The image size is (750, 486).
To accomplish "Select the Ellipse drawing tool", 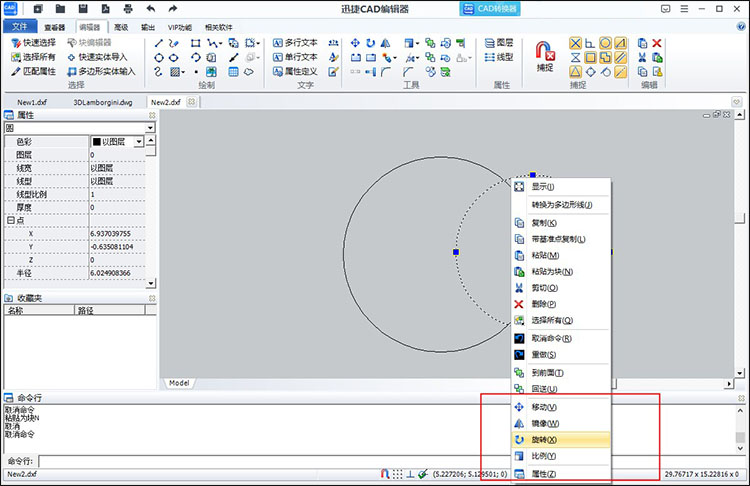I will tap(174, 57).
